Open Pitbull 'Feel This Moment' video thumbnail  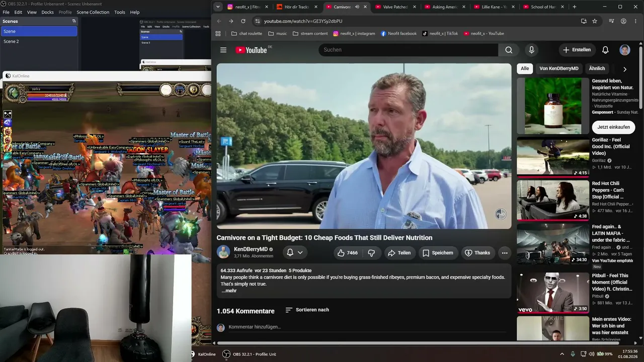[553, 293]
